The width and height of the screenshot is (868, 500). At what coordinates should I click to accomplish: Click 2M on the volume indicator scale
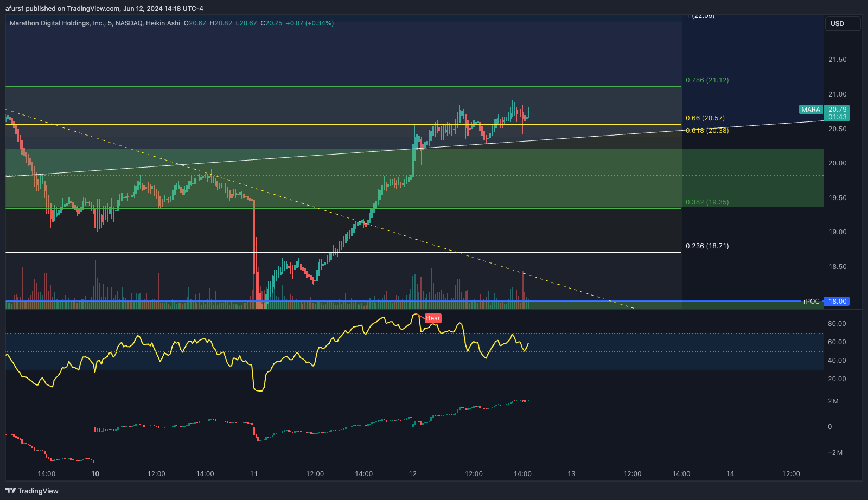coord(833,401)
